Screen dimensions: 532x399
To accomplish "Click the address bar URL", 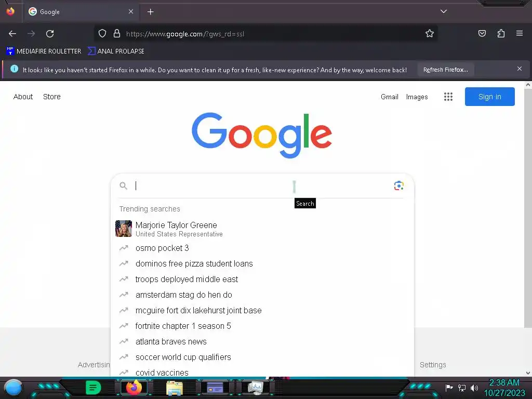I will pyautogui.click(x=185, y=34).
